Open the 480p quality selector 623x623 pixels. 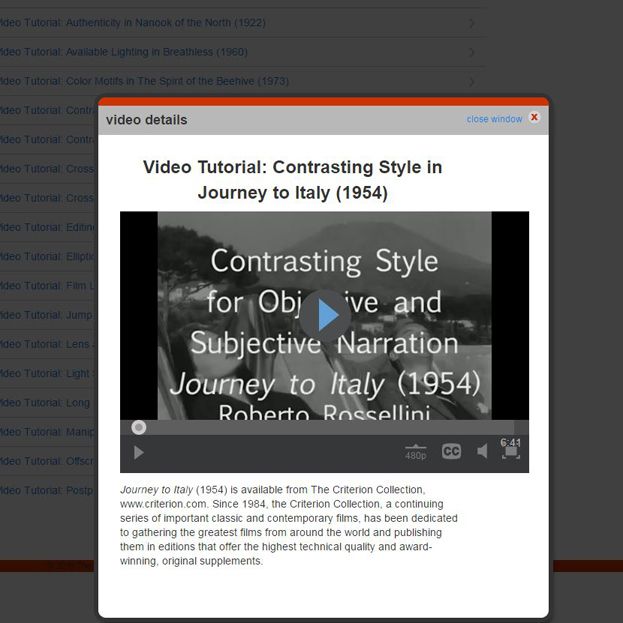(x=416, y=453)
